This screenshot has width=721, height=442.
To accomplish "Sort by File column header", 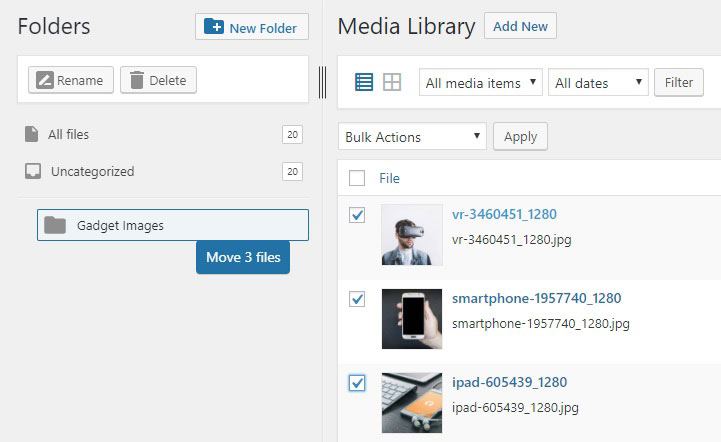I will click(x=389, y=178).
